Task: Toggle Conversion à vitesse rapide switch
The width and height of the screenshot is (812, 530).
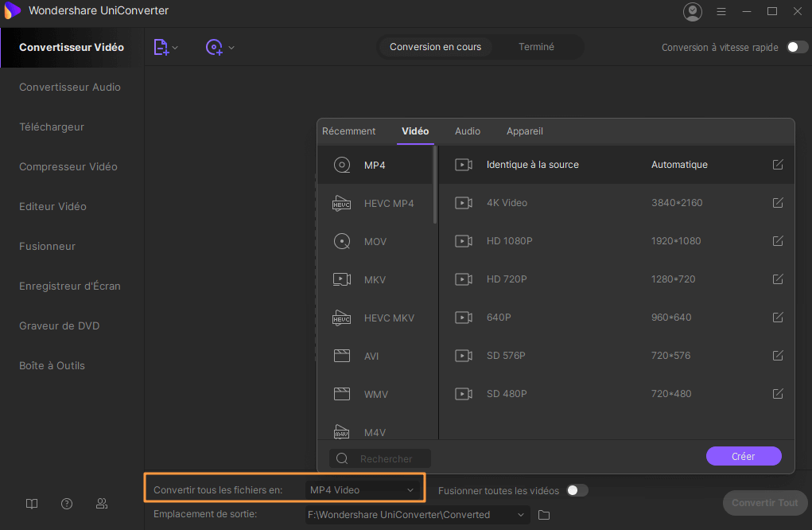Action: [x=797, y=47]
